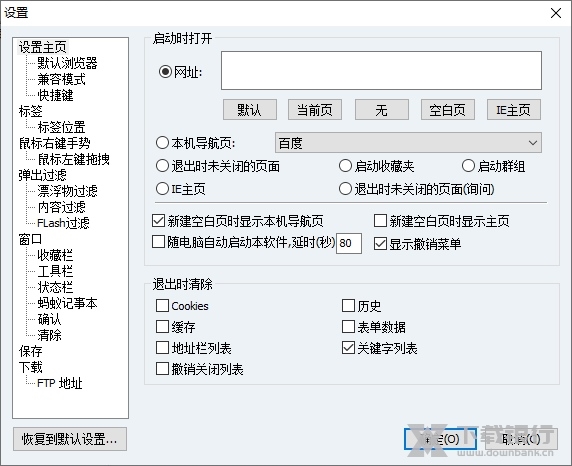Viewport: 572px width, 466px height.
Task: Select 下载 in the settings tree
Action: point(31,367)
